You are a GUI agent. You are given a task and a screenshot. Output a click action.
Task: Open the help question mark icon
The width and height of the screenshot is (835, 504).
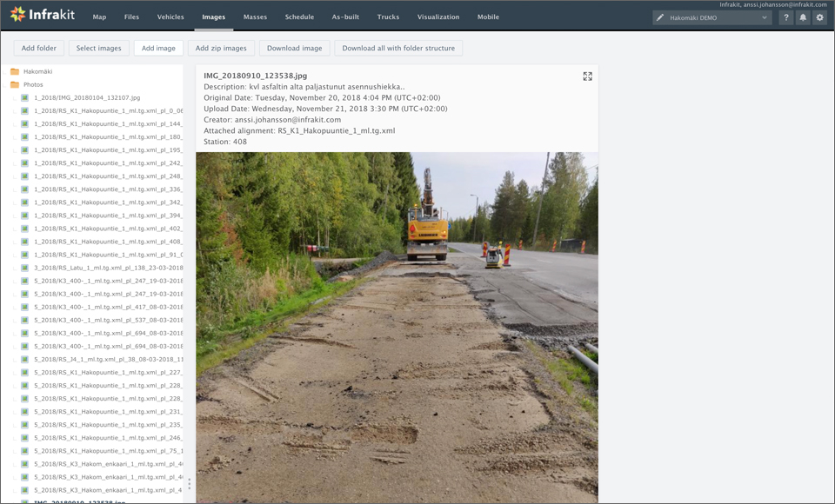[785, 17]
